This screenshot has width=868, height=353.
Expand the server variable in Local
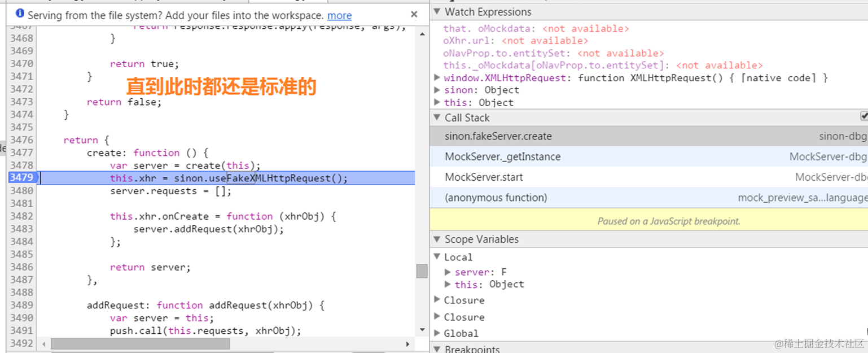448,272
